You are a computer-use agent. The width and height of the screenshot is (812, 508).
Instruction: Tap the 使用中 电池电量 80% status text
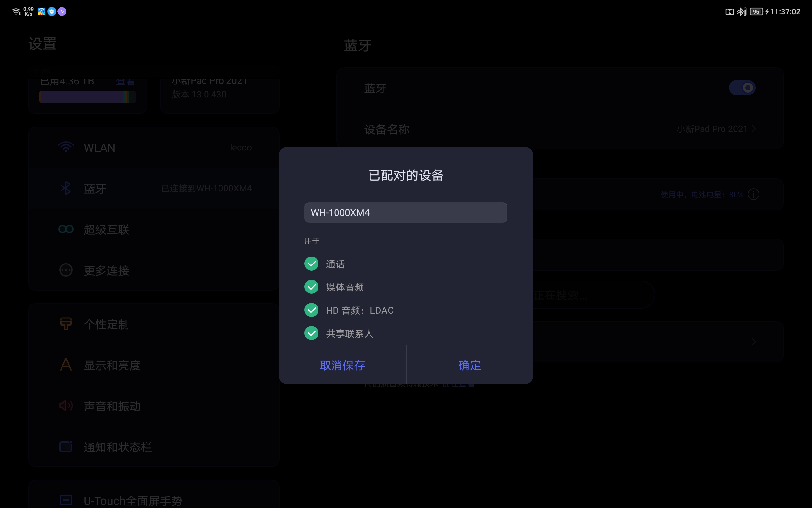pyautogui.click(x=702, y=195)
